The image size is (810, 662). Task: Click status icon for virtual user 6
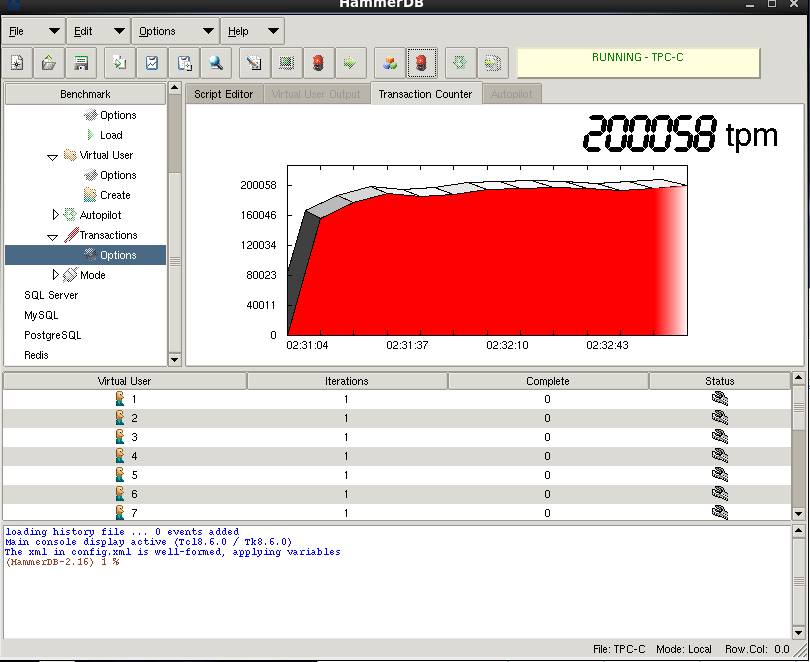point(720,494)
